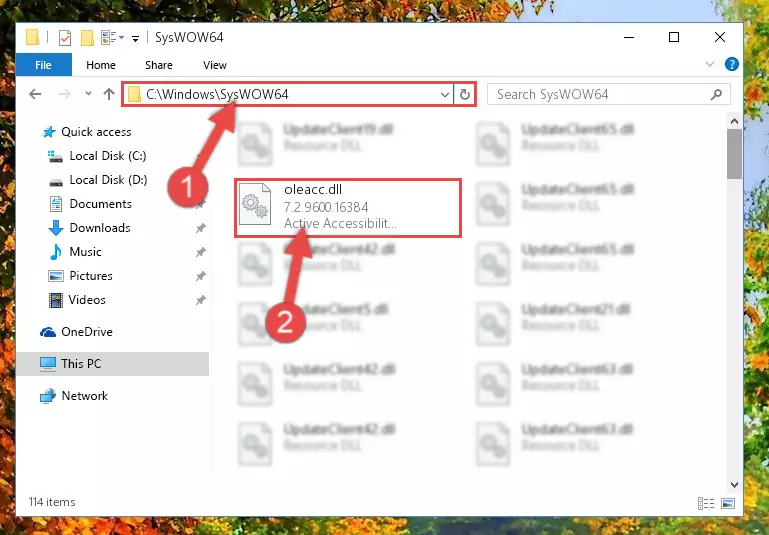The height and width of the screenshot is (535, 769).
Task: Click the pin icon beside Videos
Action: point(201,300)
